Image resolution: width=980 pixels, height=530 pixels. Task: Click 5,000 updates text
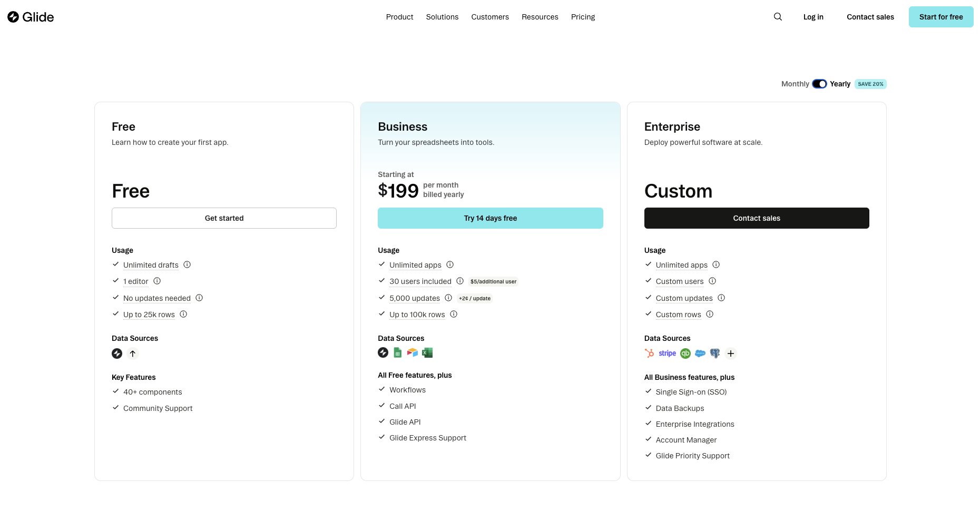pos(415,298)
